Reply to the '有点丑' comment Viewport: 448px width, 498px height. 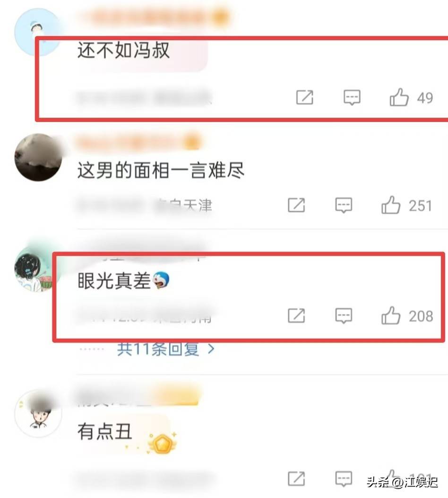(x=344, y=479)
